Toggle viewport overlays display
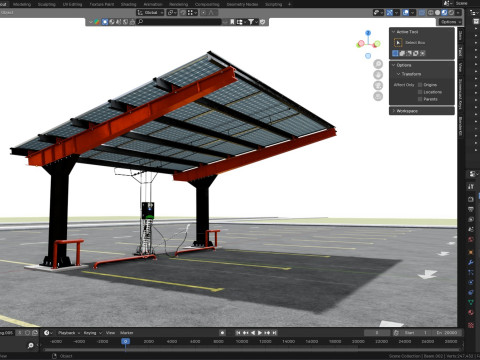 [x=406, y=13]
